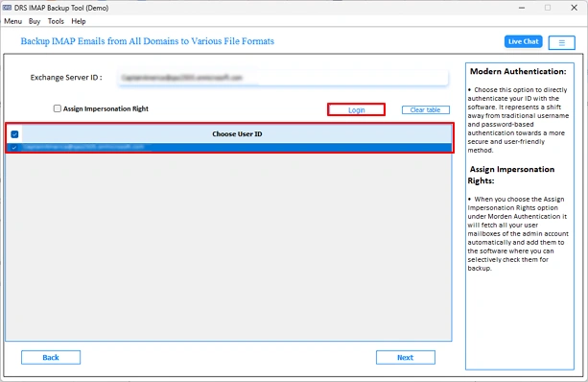This screenshot has width=588, height=382.
Task: Click the Clear table button
Action: coord(425,110)
